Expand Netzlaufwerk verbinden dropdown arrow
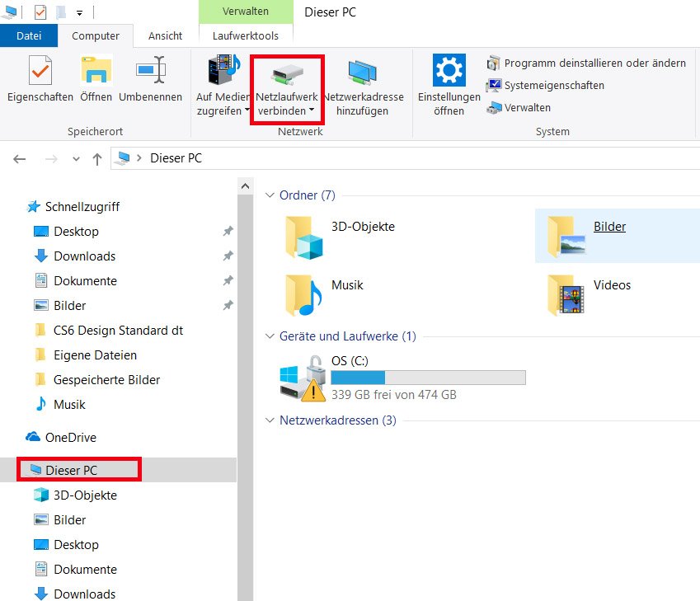 312,111
